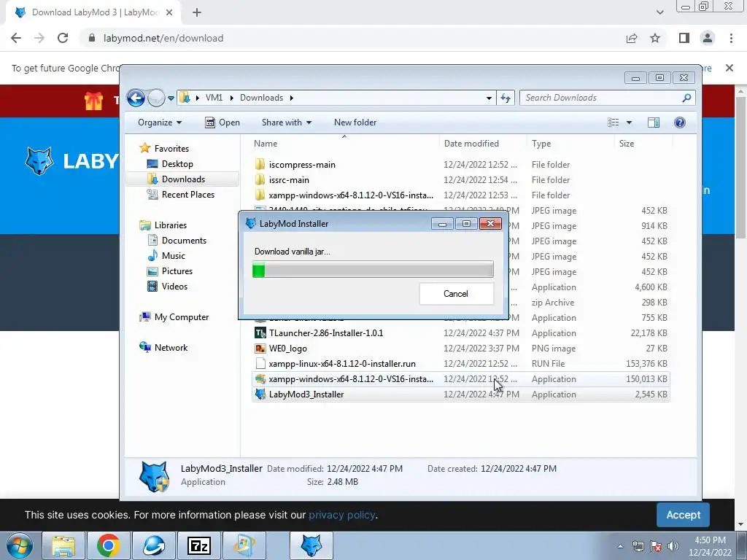This screenshot has height=560, width=747.
Task: Dismiss the Chrome update notification bar
Action: tap(729, 68)
